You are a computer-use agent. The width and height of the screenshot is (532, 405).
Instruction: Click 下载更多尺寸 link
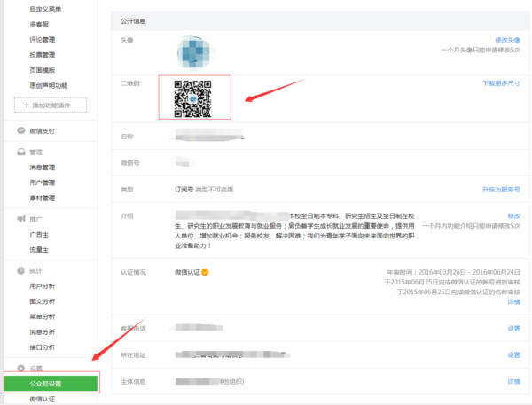501,83
